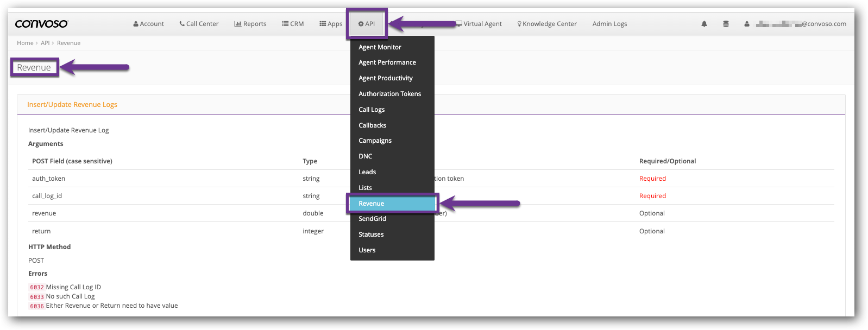Open the Knowledge Center

pyautogui.click(x=547, y=24)
